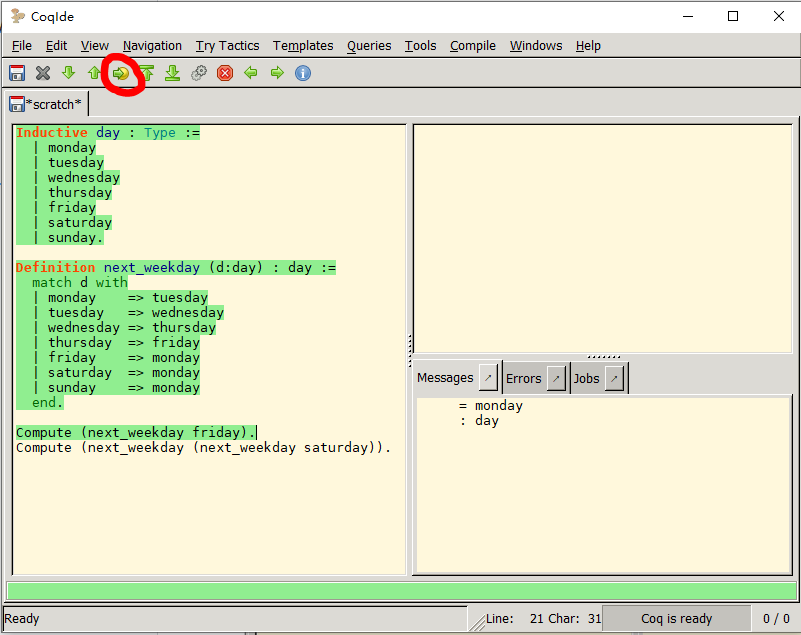Run to cursor with the circled icon
801x635 pixels.
[121, 73]
